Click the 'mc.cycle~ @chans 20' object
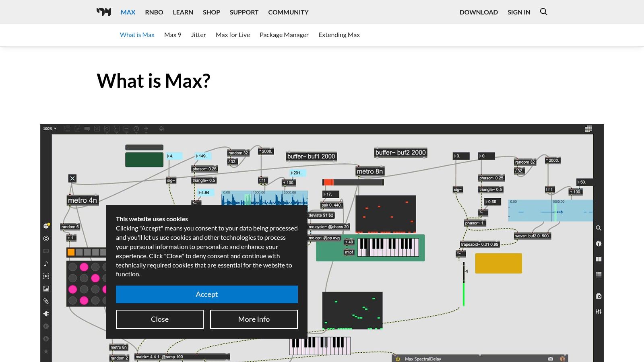Viewport: 644px width, 362px height. click(328, 227)
